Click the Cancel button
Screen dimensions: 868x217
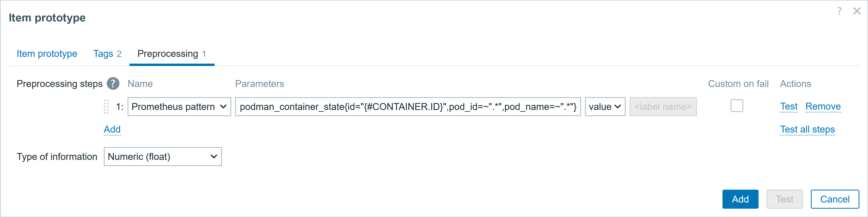tap(835, 199)
